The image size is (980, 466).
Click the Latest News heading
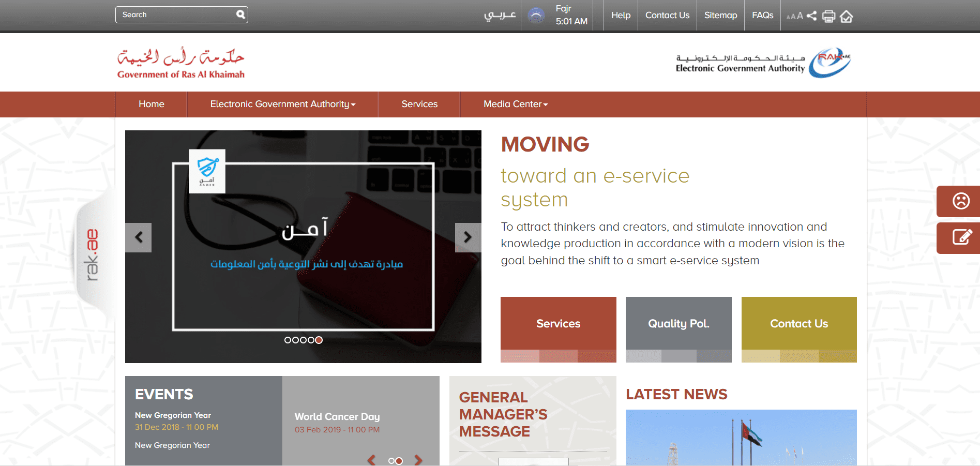676,395
